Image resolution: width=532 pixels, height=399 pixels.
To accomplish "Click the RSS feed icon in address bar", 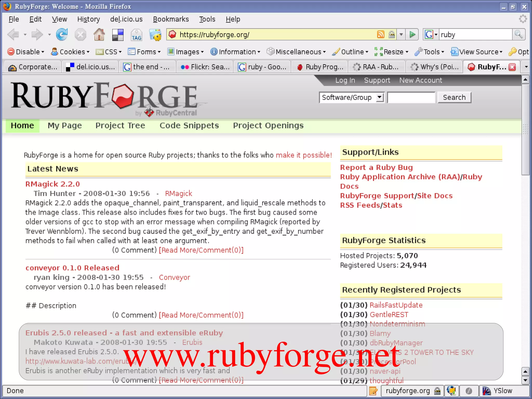I will 381,34.
